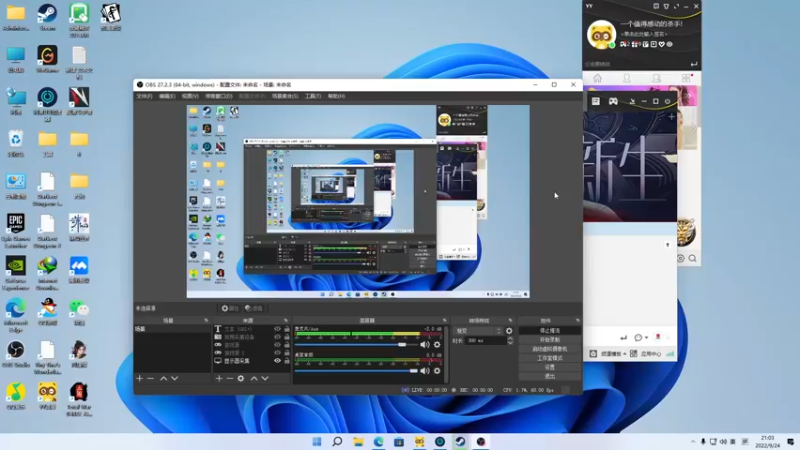
Task: Open the source Filters button in OBS toolbar
Action: click(x=254, y=308)
